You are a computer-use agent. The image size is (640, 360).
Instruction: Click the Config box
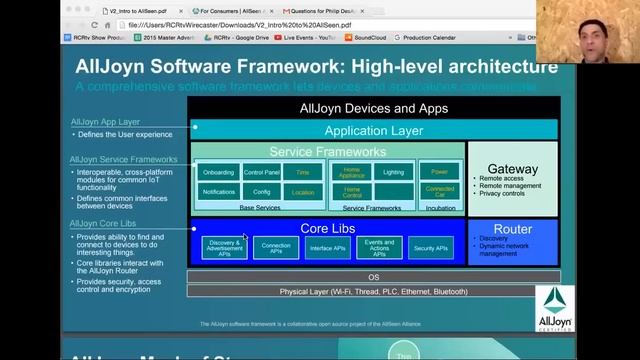point(262,192)
